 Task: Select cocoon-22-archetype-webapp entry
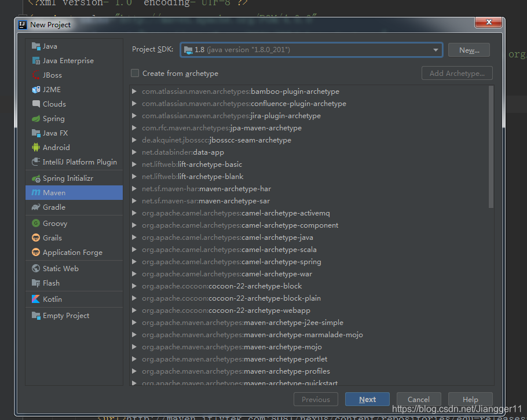pyautogui.click(x=226, y=311)
